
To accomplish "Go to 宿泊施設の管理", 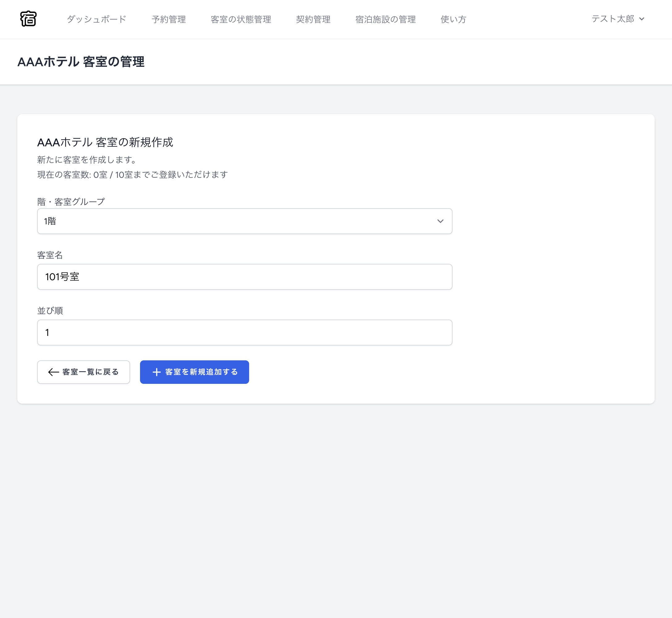I will point(385,19).
